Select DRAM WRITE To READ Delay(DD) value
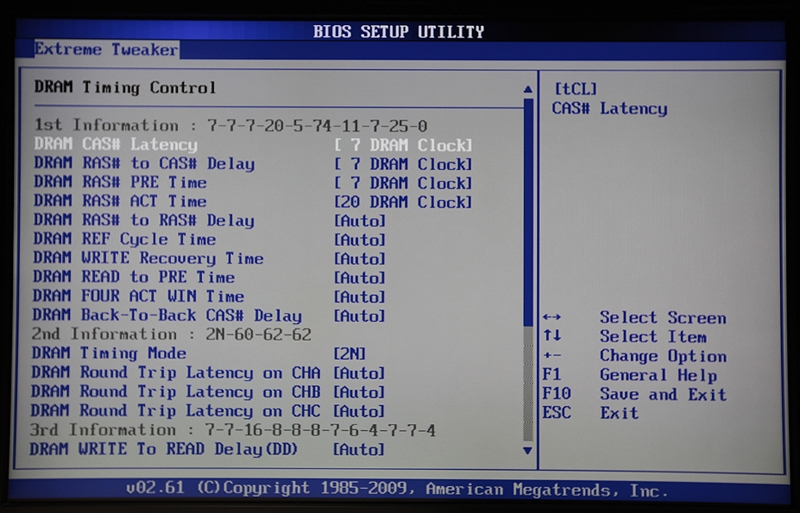The width and height of the screenshot is (800, 513). 359,449
